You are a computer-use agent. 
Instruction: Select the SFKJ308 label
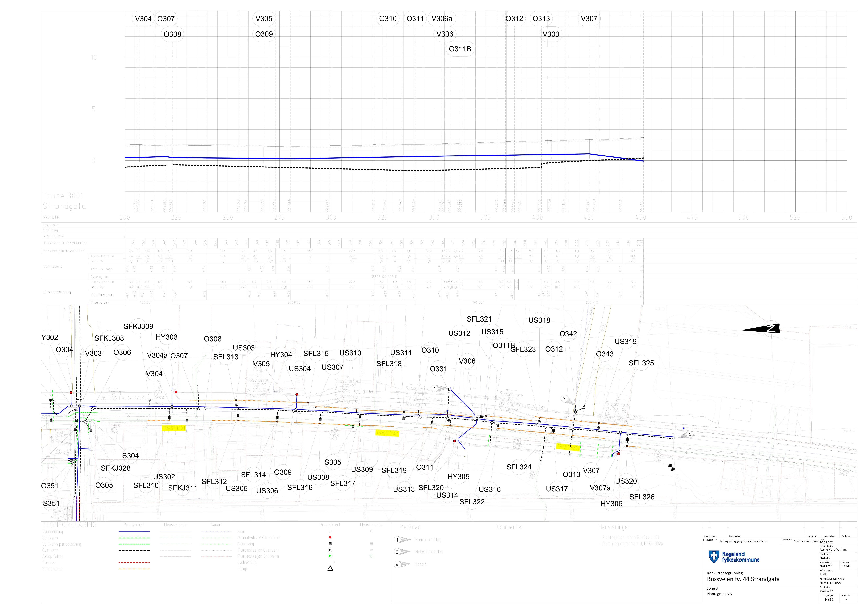coord(109,338)
